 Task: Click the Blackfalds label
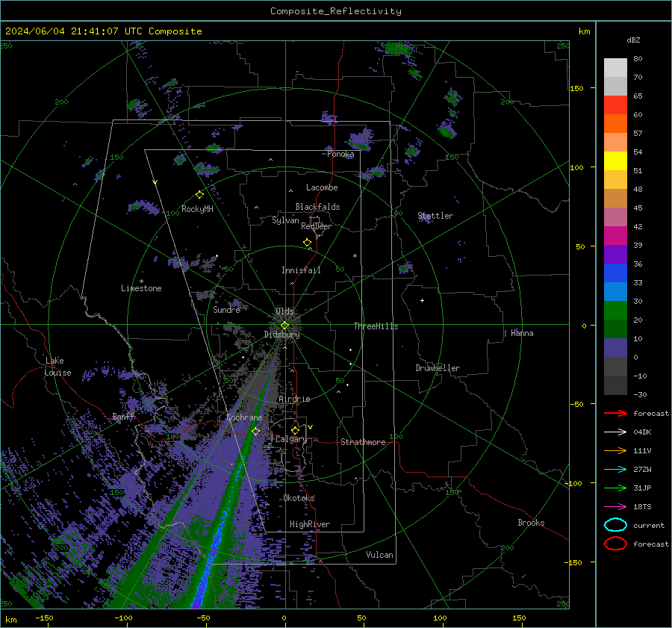317,207
